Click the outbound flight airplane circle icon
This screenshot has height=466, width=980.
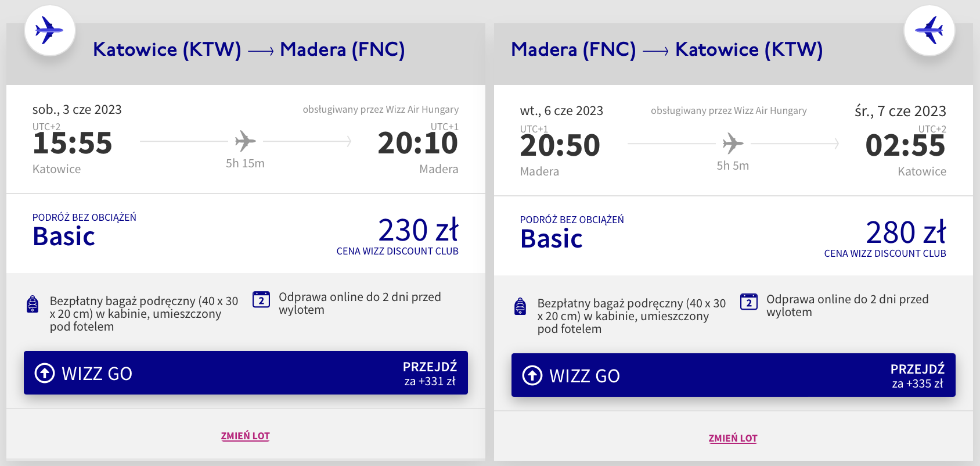(50, 31)
